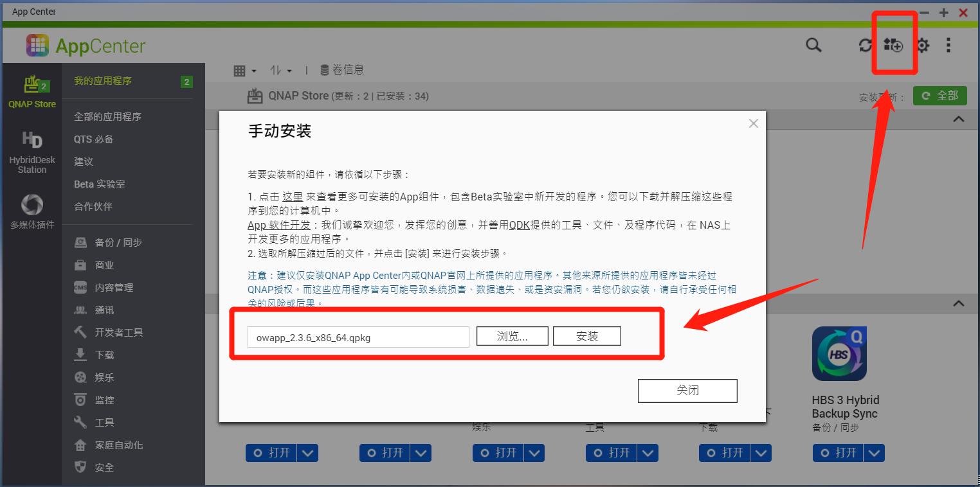
Task: Click 安装 to install owapp_2.3.6_x86_64.qpkg
Action: (x=586, y=335)
